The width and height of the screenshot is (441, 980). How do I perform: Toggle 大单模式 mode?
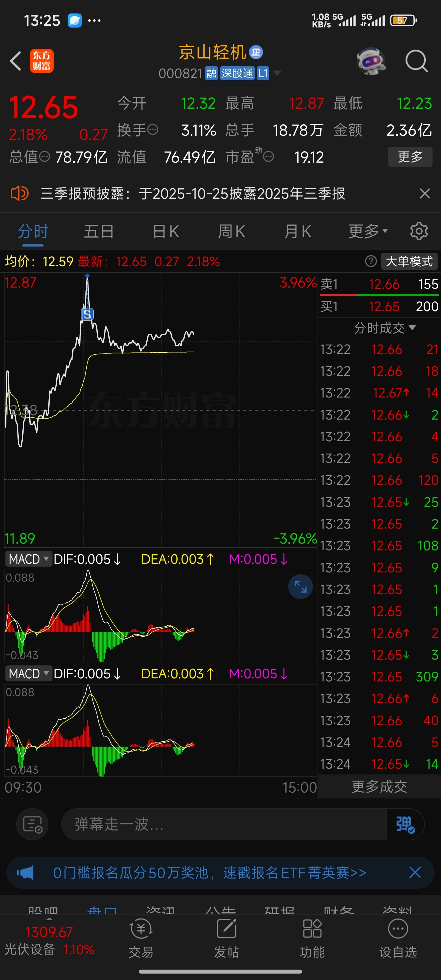(x=409, y=261)
